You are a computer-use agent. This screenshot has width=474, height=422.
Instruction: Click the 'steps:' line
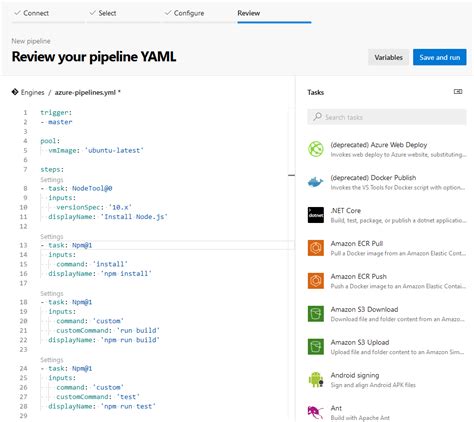52,169
